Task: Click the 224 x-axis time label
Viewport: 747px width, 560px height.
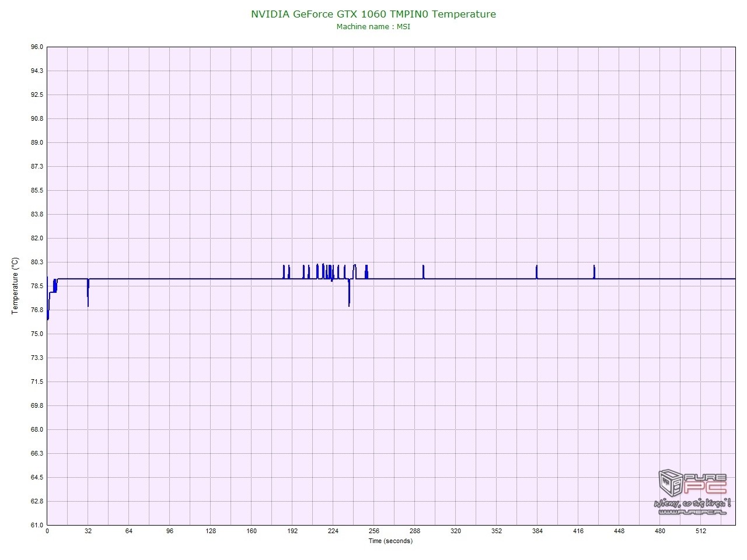Action: coord(333,531)
